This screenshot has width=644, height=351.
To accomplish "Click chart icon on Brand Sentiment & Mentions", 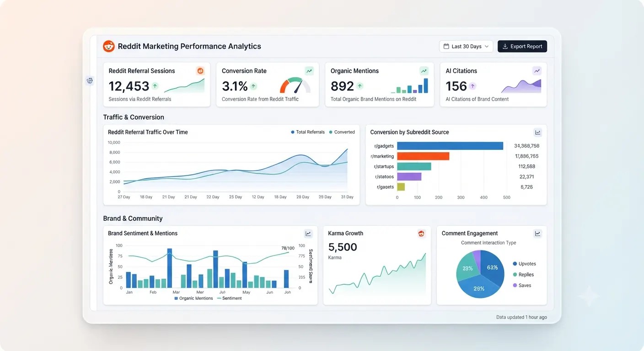I will click(308, 234).
